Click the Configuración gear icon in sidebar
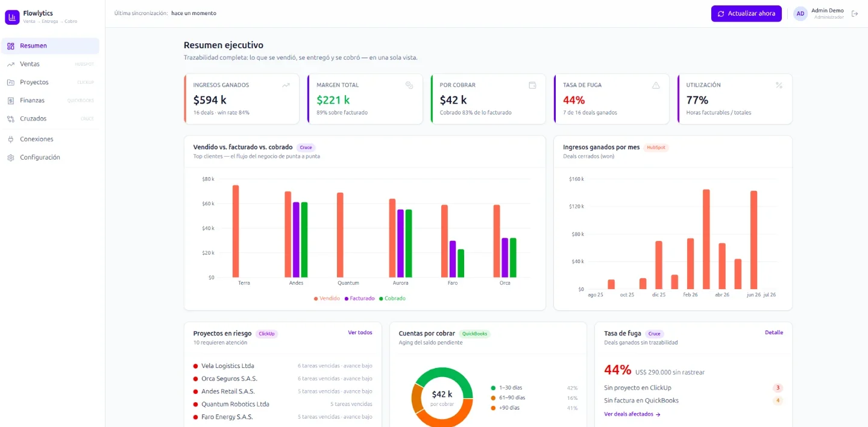 tap(11, 157)
